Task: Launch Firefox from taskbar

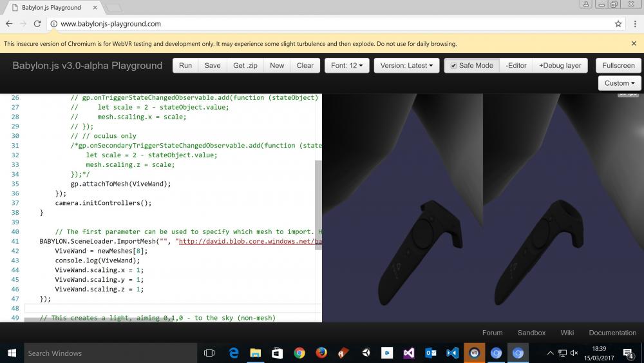Action: pos(321,353)
